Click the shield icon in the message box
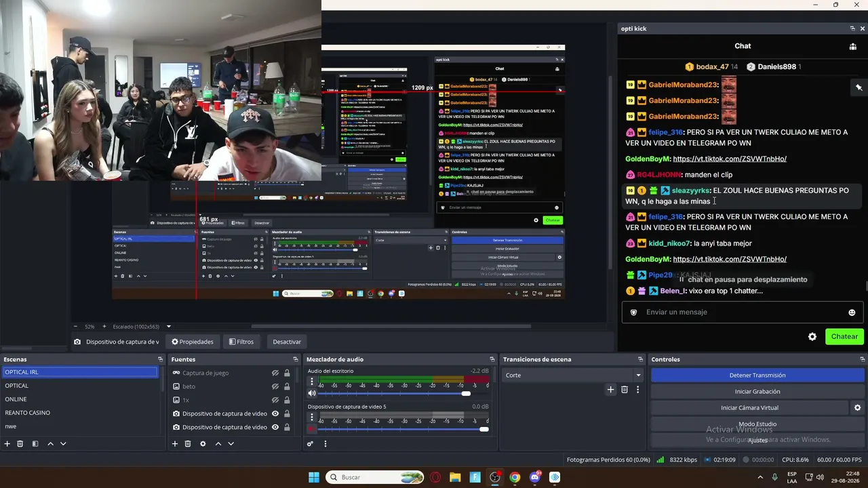The image size is (868, 488). [x=634, y=312]
